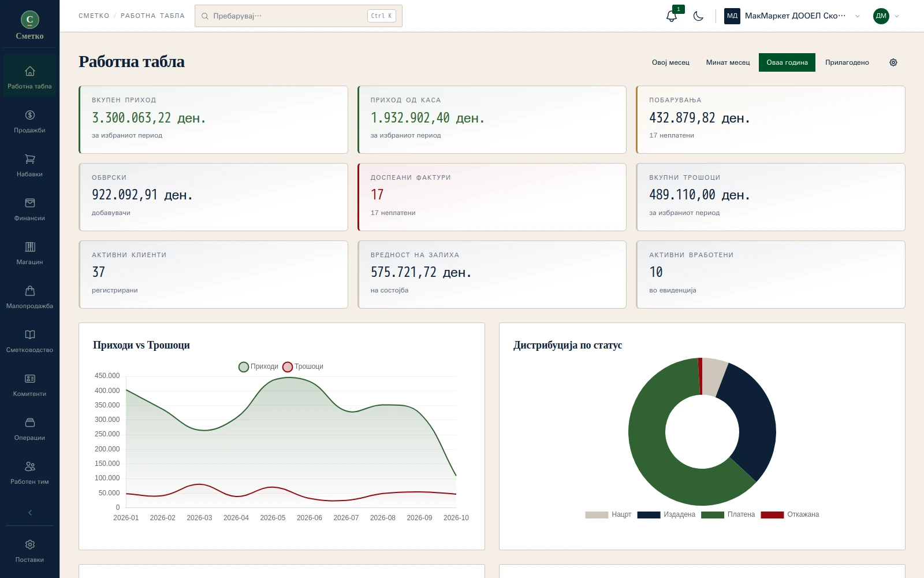Open the Работна табла home icon
This screenshot has width=924, height=578.
pyautogui.click(x=29, y=76)
